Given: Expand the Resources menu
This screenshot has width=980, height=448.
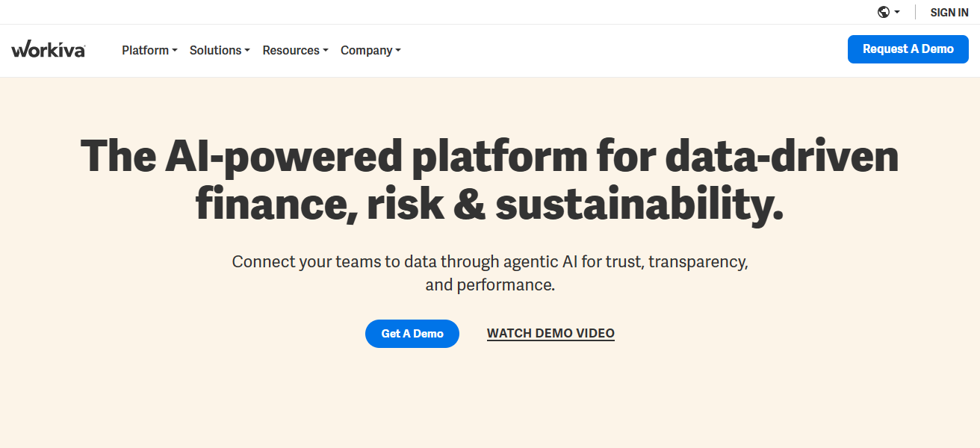Looking at the screenshot, I should point(291,50).
